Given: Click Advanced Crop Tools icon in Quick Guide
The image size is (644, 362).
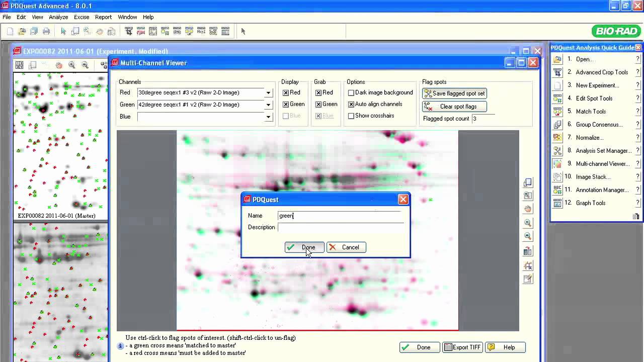Looking at the screenshot, I should (x=557, y=72).
